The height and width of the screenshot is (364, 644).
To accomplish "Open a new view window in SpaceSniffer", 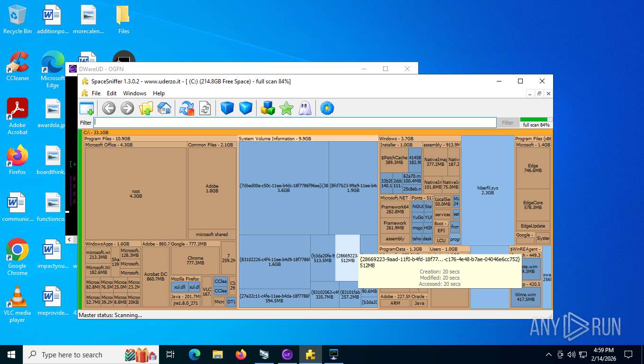I will (87, 109).
